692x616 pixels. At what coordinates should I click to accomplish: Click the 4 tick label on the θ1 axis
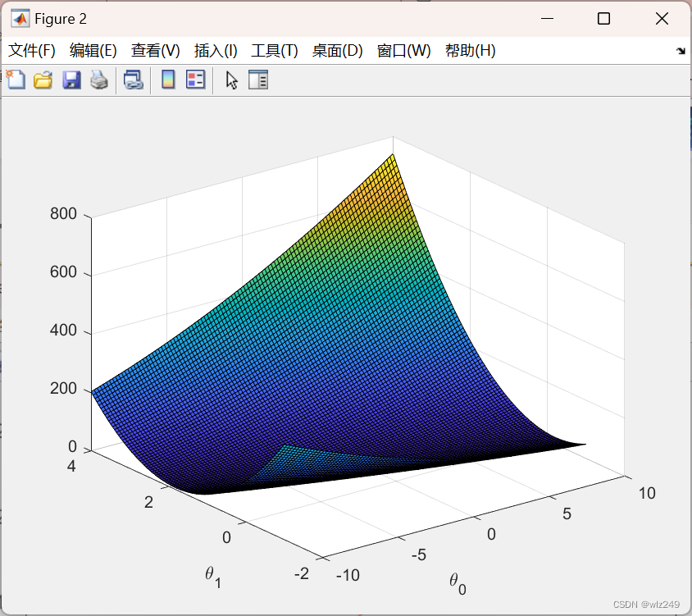click(x=71, y=466)
